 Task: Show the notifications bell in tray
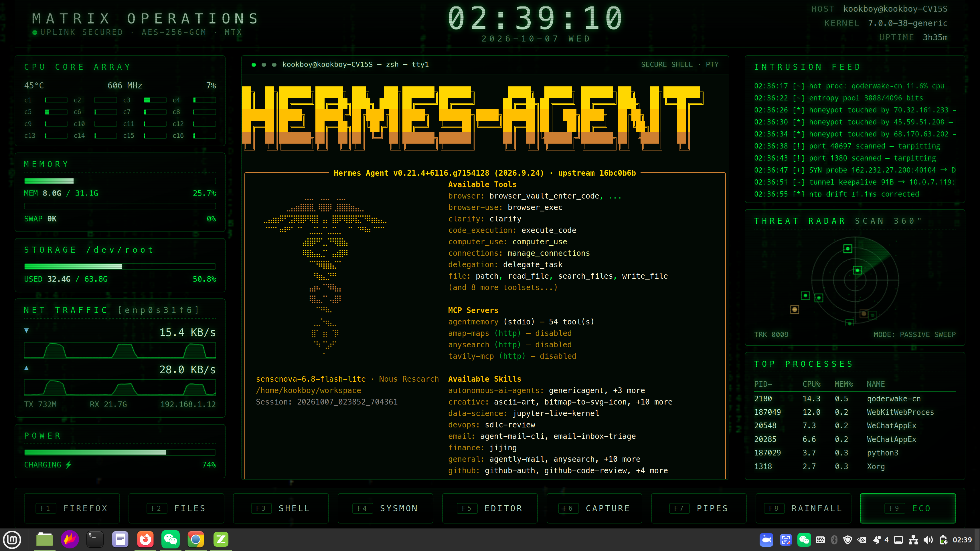pos(877,540)
